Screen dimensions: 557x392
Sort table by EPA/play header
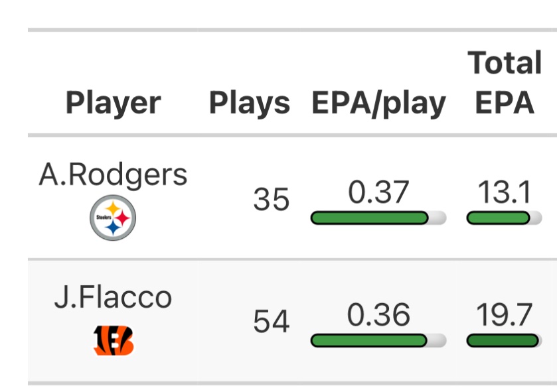[378, 103]
